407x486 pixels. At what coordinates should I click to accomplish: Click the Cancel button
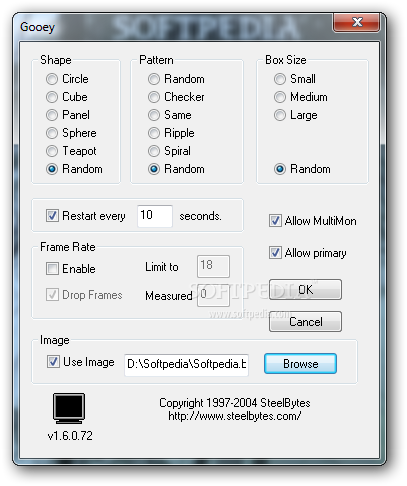pos(305,322)
